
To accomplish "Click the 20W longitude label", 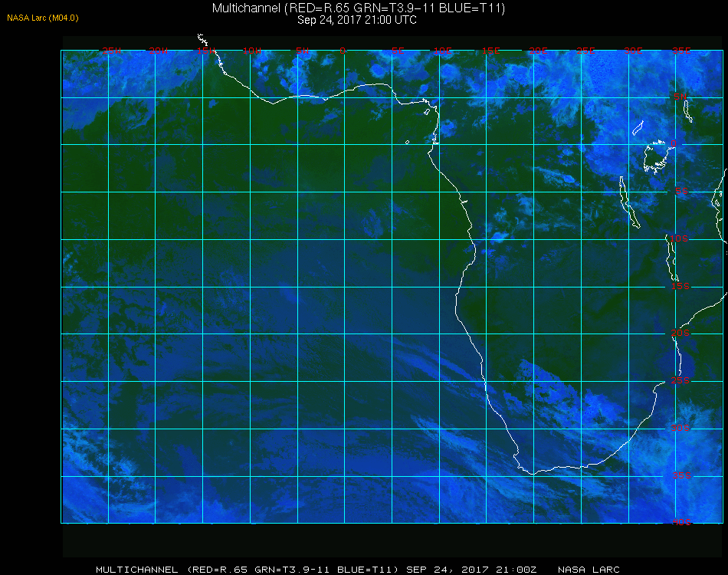I will pos(159,51).
